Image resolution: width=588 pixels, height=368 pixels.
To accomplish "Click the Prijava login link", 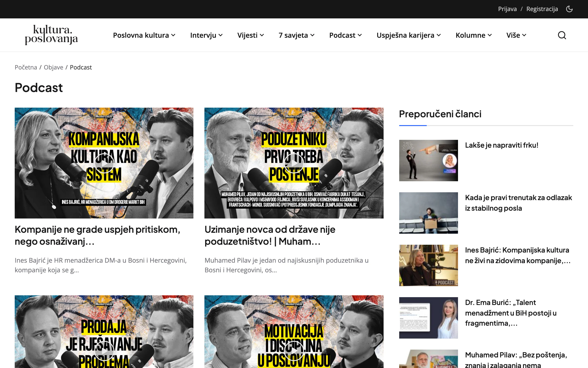I will [507, 9].
